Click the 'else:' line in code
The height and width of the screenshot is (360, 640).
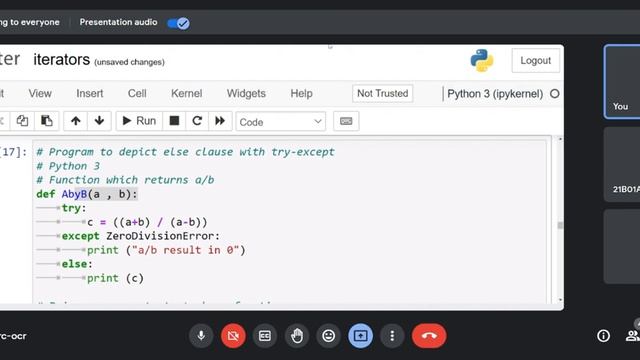(77, 264)
